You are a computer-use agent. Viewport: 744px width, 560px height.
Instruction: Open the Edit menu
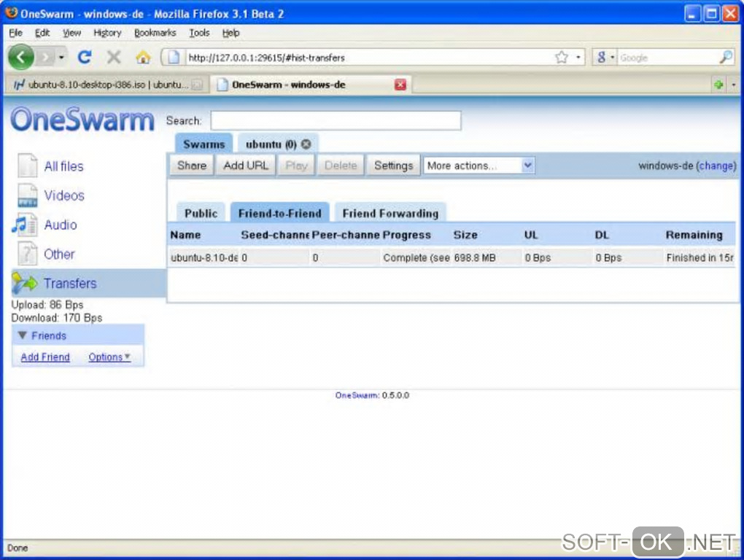(42, 33)
